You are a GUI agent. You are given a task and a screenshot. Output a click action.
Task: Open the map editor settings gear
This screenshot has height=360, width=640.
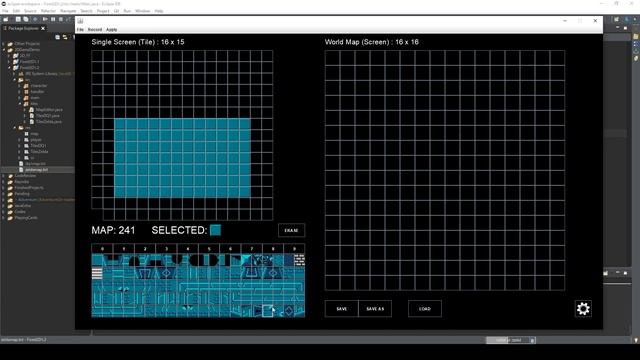[x=583, y=309]
